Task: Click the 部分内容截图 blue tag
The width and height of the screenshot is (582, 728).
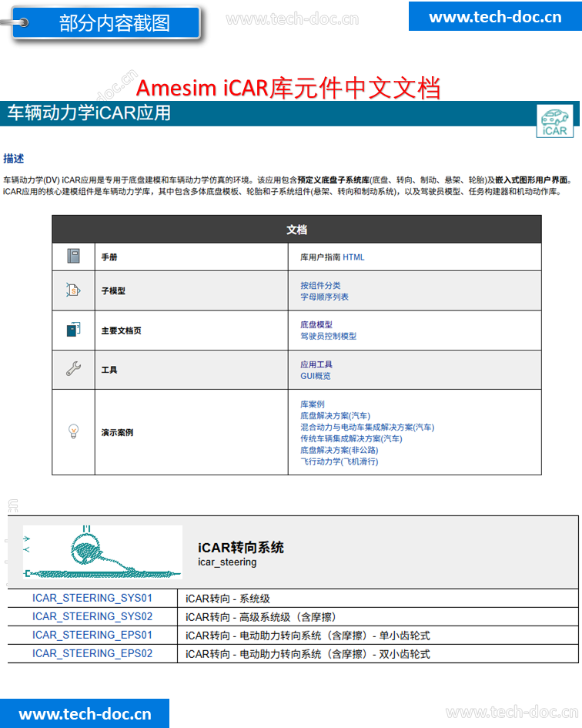Action: coord(106,22)
